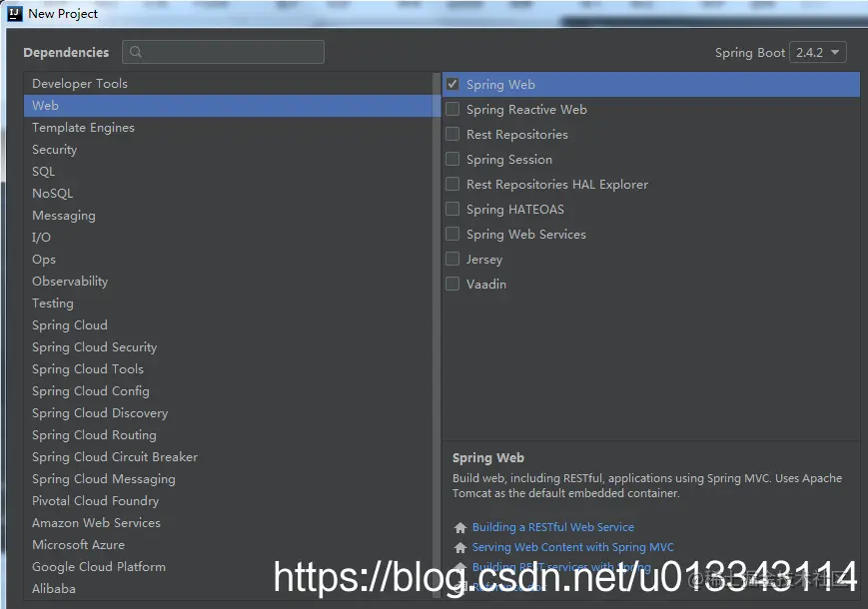The image size is (868, 609).
Task: Choose Amazon Web Services category
Action: (x=229, y=523)
